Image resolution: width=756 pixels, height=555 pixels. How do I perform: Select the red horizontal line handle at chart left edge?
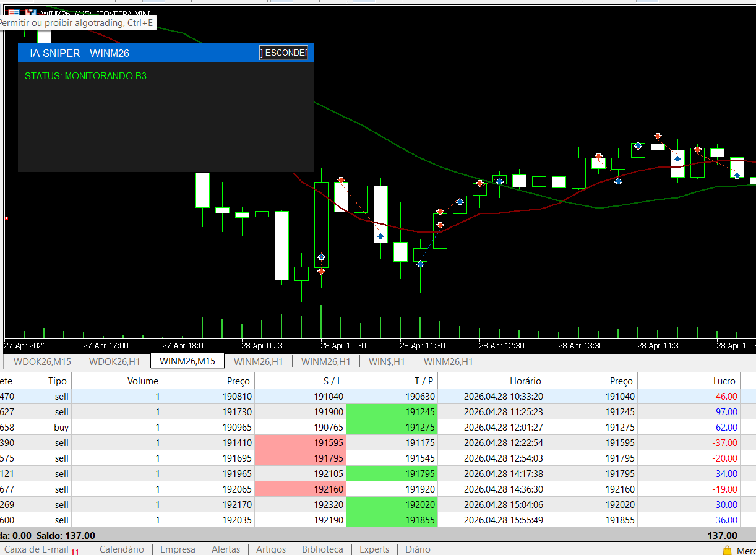6,218
